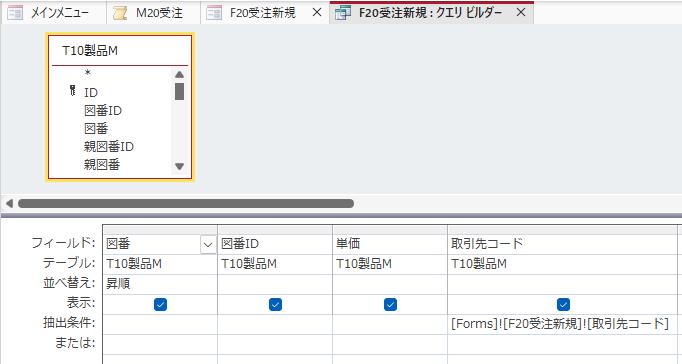Image resolution: width=682 pixels, height=364 pixels.
Task: Select the 図番ID column using its column selector
Action: (x=275, y=230)
